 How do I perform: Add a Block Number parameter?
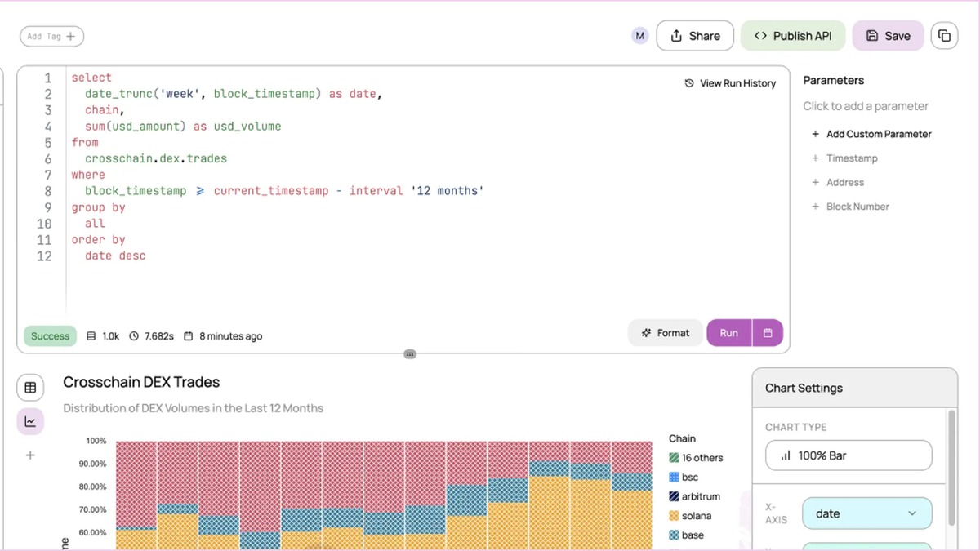point(850,207)
